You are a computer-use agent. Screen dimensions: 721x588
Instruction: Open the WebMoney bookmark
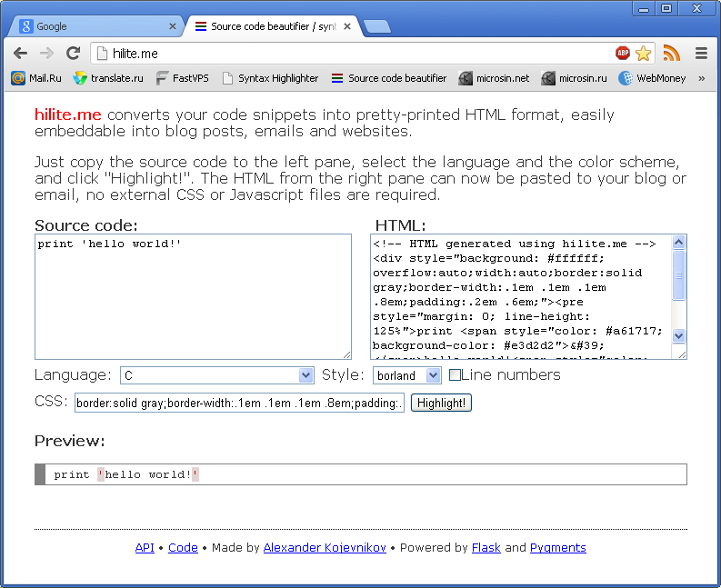point(652,78)
